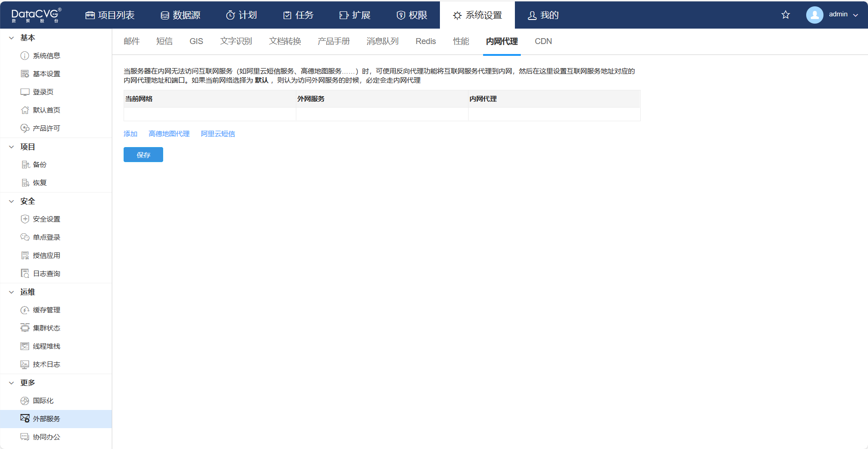Click the 外网服务 column header

382,99
